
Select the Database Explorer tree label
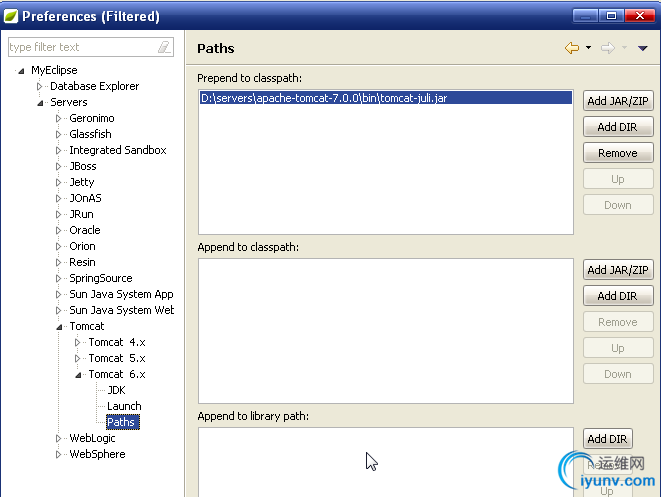point(94,86)
